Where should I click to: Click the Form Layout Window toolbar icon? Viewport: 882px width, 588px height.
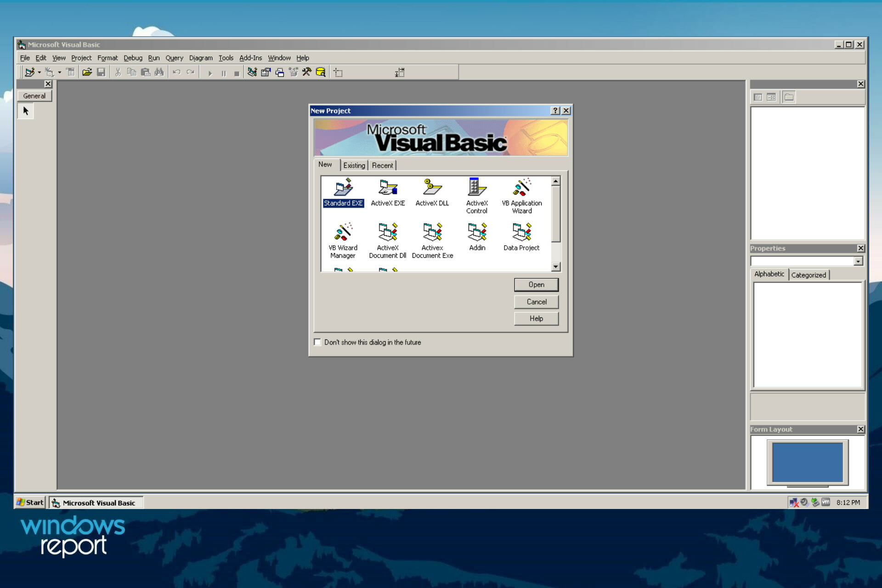279,72
